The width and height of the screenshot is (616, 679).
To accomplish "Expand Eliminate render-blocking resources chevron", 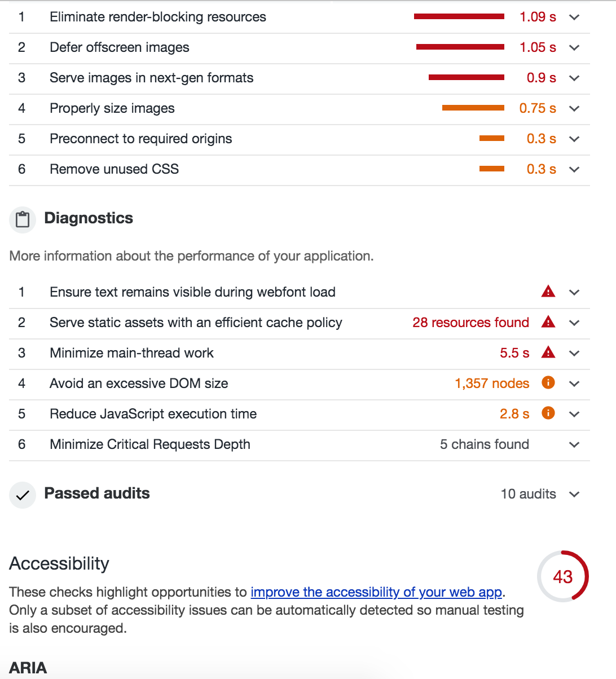I will 574,17.
